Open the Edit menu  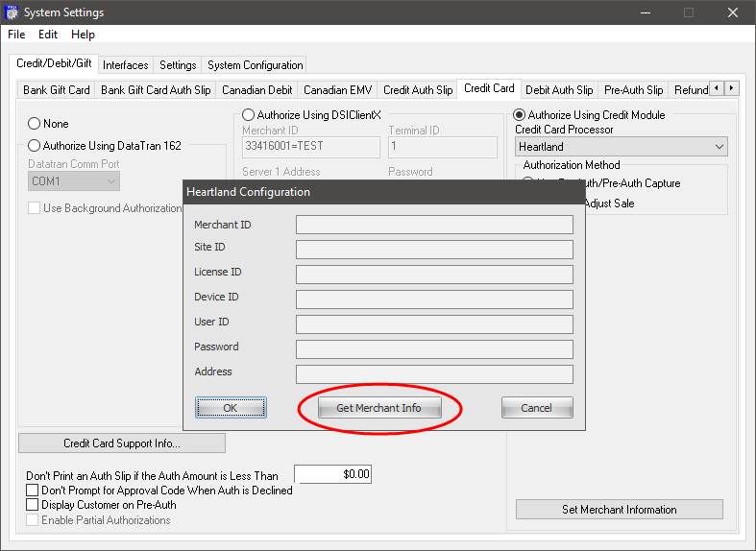pyautogui.click(x=48, y=35)
